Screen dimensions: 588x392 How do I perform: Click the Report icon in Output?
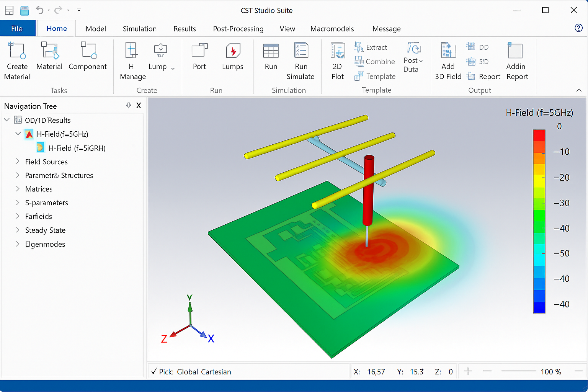[x=471, y=77]
